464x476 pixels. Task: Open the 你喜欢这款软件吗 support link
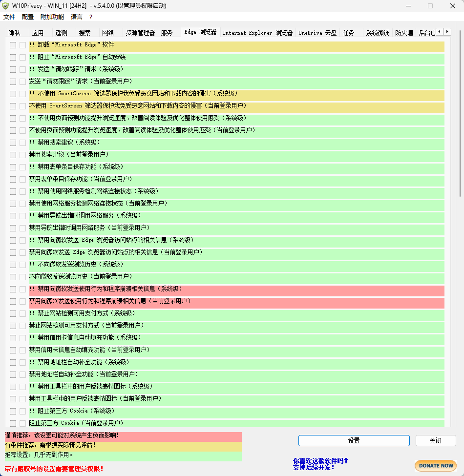320,464
